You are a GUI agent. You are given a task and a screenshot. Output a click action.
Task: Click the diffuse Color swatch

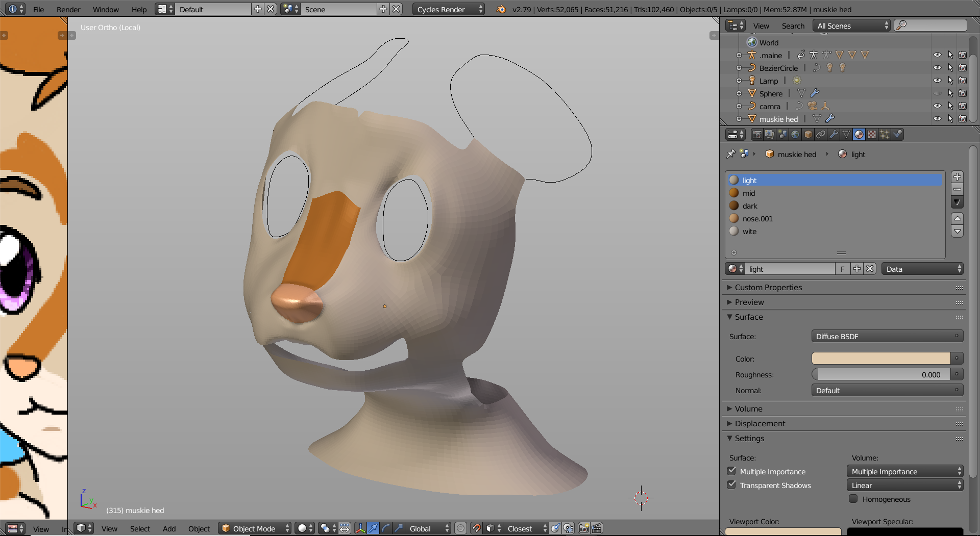(880, 359)
